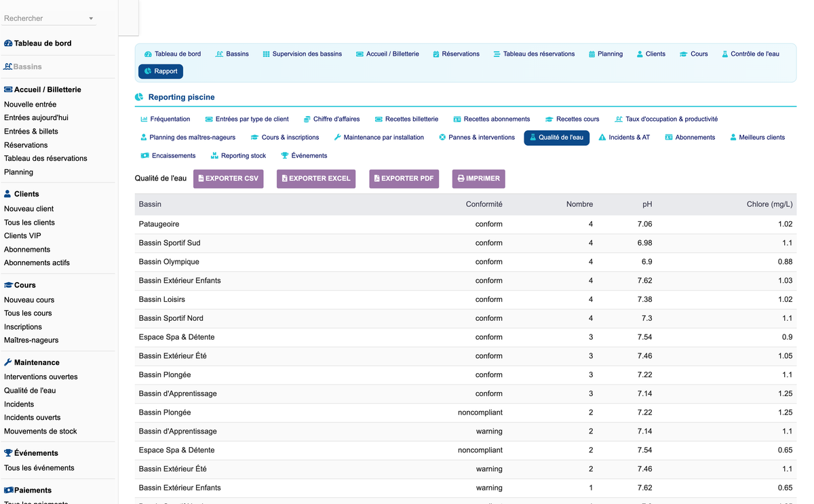
Task: Click the Accueil / Billetterie sidebar icon
Action: pyautogui.click(x=8, y=90)
